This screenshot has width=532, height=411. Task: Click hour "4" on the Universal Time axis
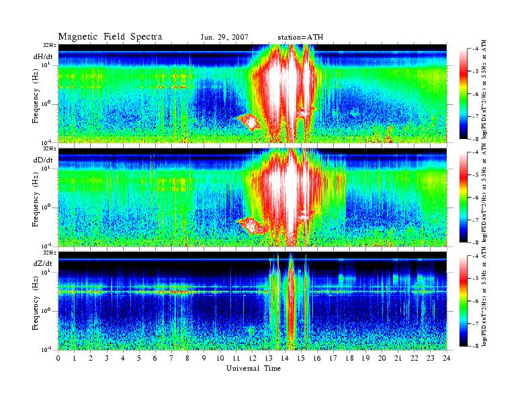123,359
